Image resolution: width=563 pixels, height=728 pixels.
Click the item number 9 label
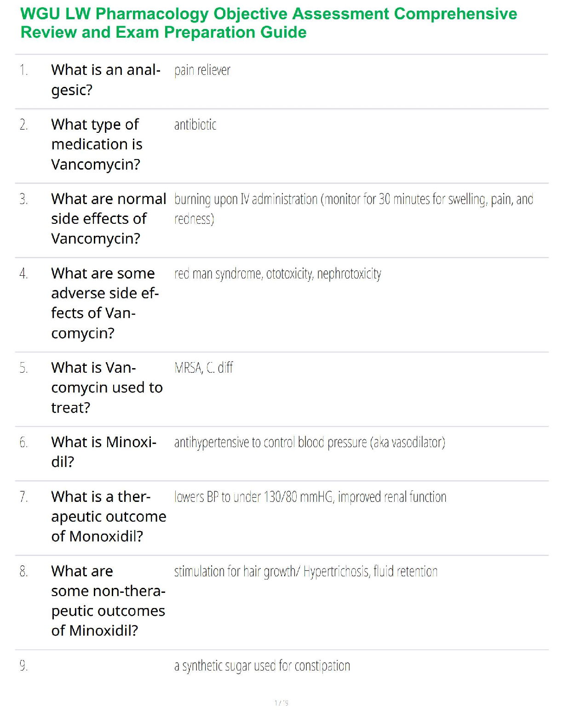pyautogui.click(x=23, y=665)
